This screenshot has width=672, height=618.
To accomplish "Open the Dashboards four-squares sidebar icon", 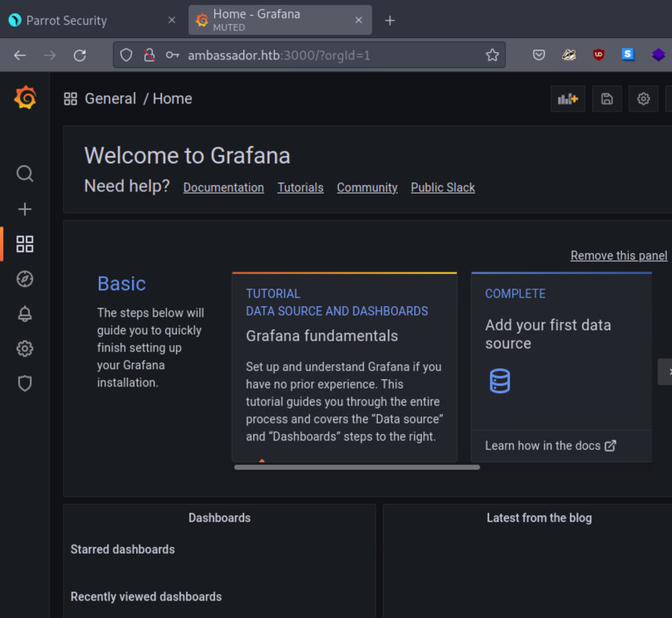I will click(25, 244).
